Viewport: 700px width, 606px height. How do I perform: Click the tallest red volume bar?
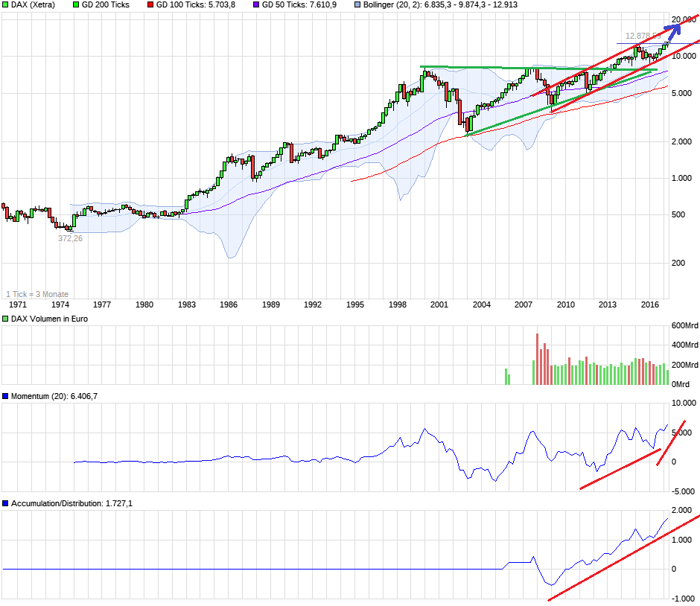(537, 360)
